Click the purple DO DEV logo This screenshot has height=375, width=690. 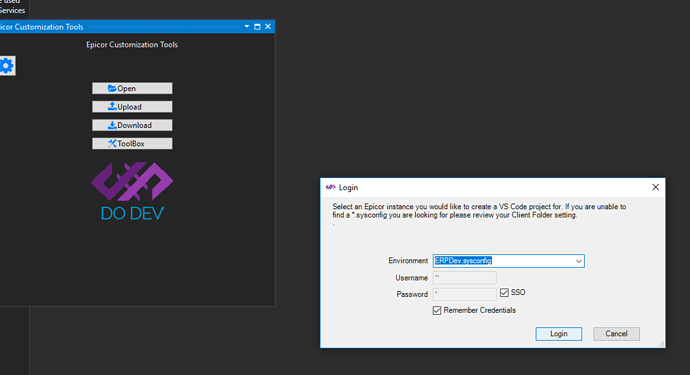[x=132, y=191]
